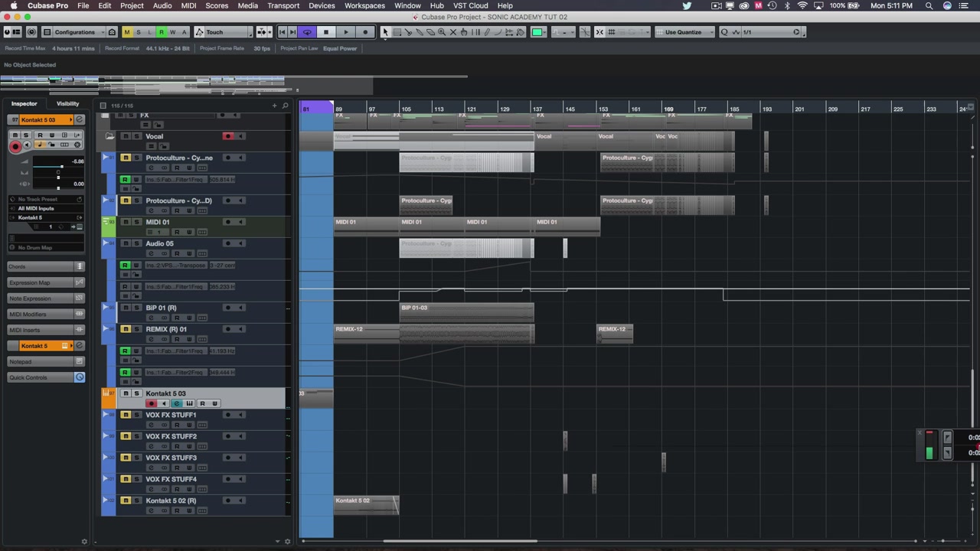
Task: Switch to the Visibility tab
Action: (x=67, y=103)
